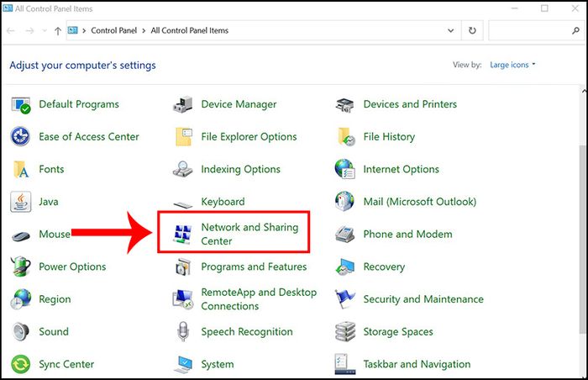Click inside the Control Panel search box
This screenshot has height=380, width=588.
click(x=529, y=30)
